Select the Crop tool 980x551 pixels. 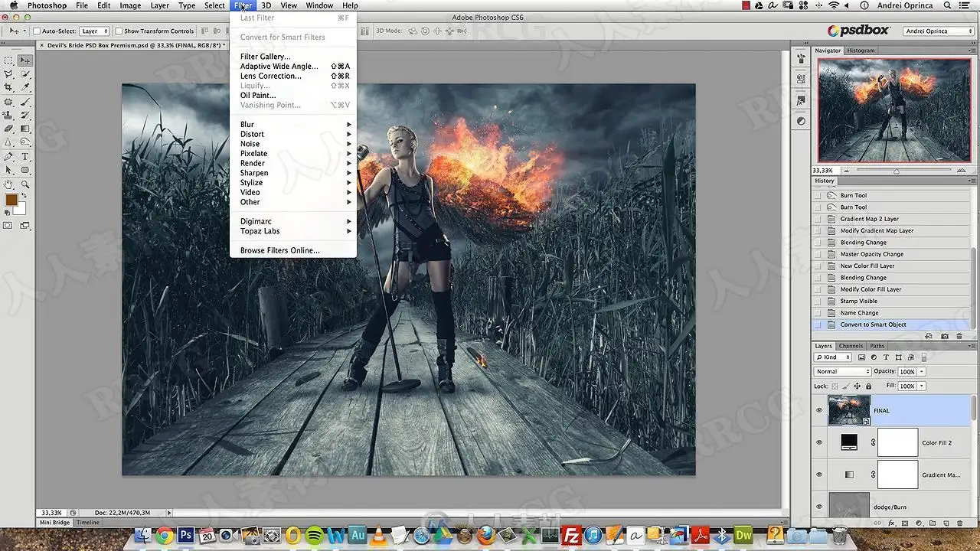coord(8,88)
